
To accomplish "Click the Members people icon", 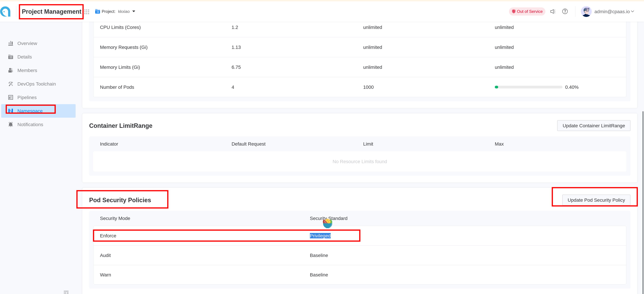I will click(10, 70).
